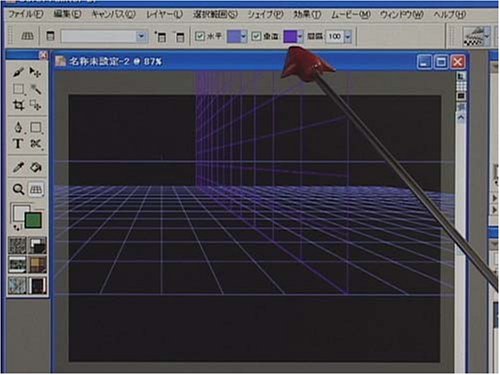
Task: Select the Perspective Grid tool in toolbox
Action: (36, 189)
